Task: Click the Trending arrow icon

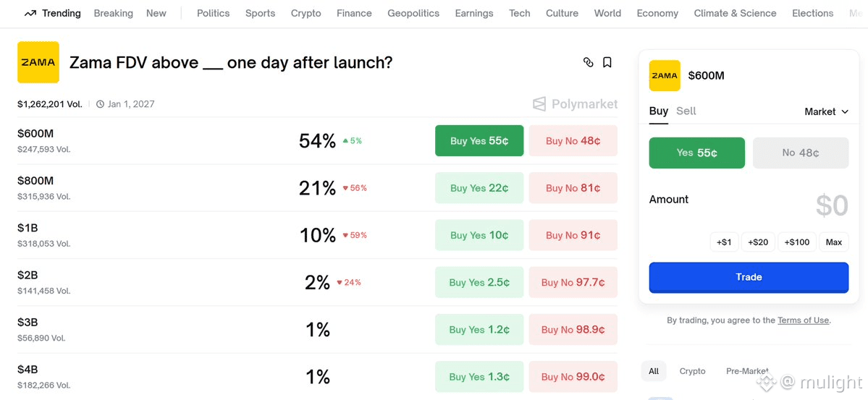Action: point(30,13)
